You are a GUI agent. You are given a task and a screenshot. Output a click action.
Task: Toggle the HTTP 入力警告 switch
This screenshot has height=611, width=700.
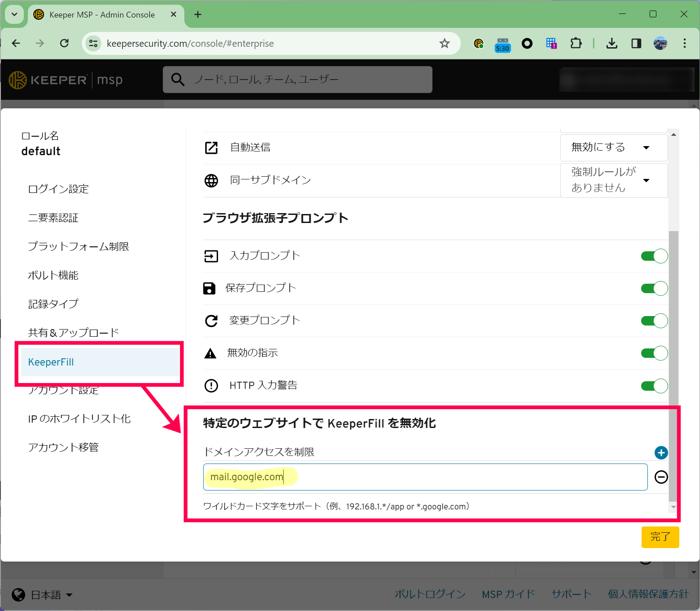pos(654,386)
